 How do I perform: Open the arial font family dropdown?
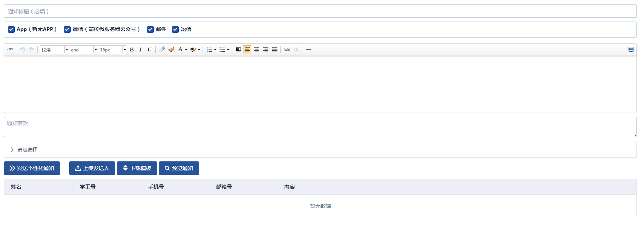click(83, 50)
